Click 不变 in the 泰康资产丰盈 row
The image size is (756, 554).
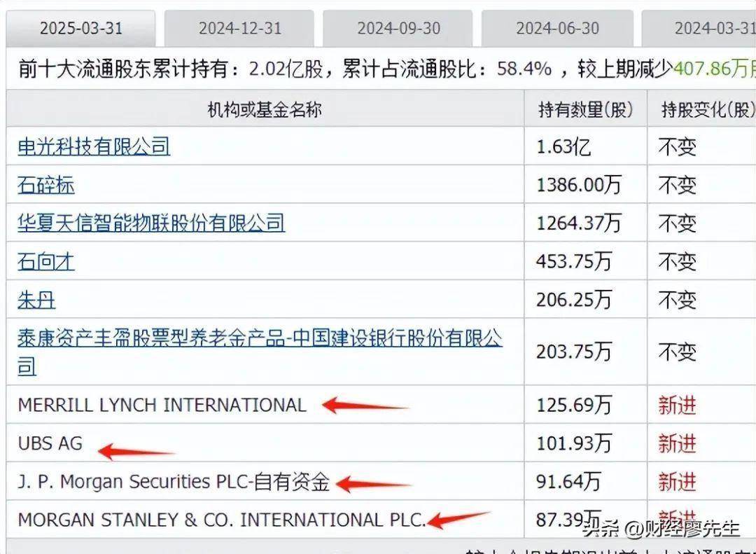678,352
